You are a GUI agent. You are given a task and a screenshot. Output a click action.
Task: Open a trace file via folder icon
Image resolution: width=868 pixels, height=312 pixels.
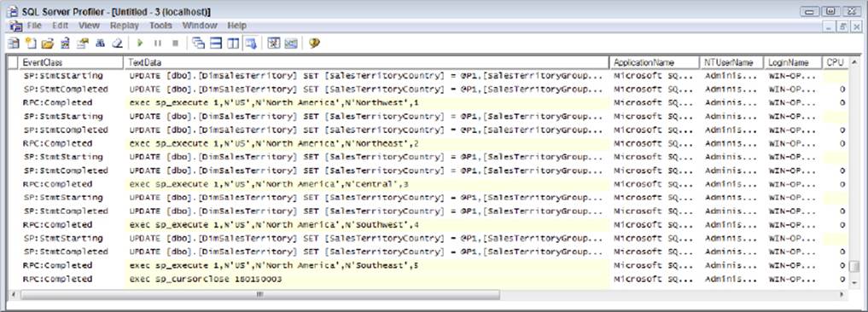click(x=48, y=43)
